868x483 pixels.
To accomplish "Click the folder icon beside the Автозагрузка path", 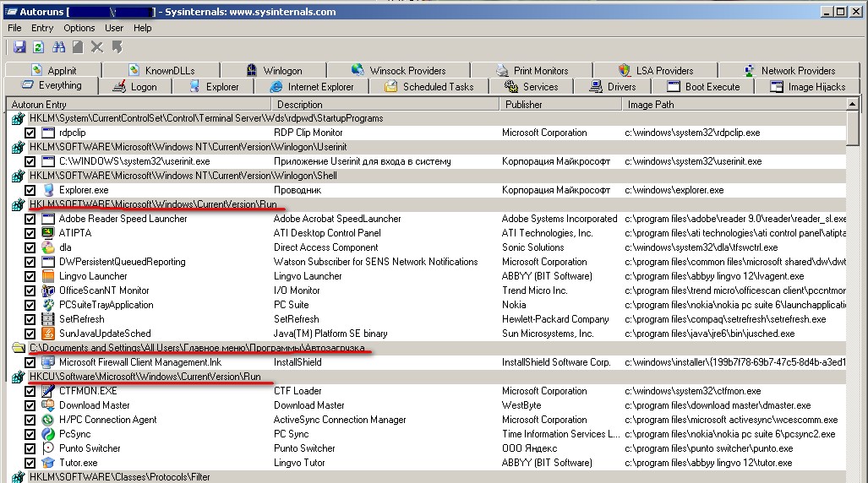I will [19, 348].
